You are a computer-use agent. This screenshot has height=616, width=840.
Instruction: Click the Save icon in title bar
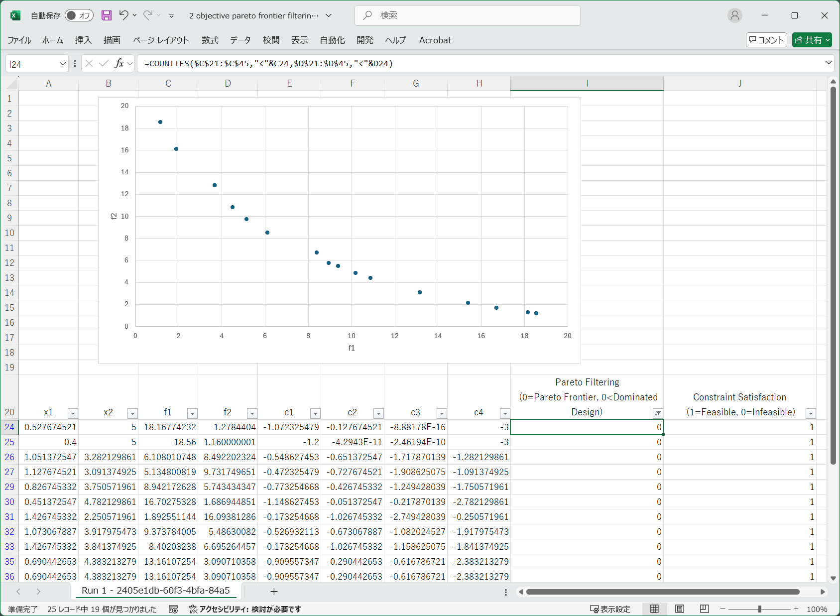coord(107,15)
